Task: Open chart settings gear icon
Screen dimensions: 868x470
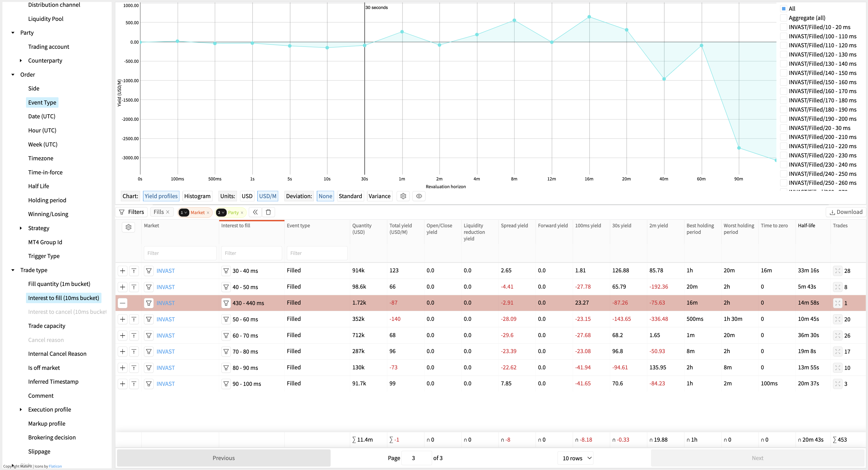Action: (403, 196)
